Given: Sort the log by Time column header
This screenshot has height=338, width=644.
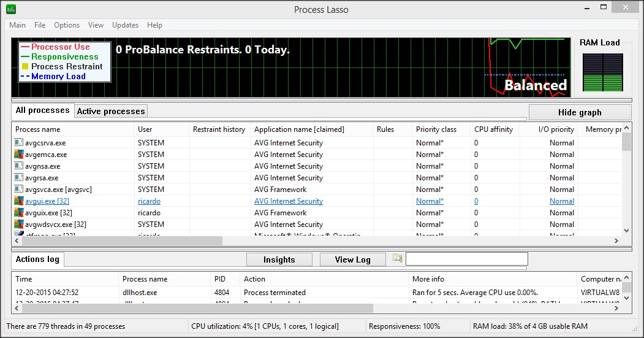Looking at the screenshot, I should coord(65,278).
